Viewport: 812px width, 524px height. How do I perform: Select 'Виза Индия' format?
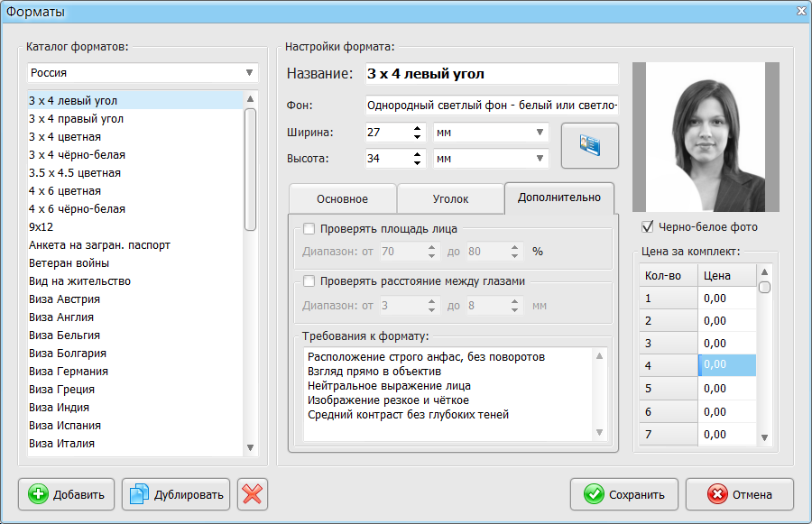click(x=135, y=408)
